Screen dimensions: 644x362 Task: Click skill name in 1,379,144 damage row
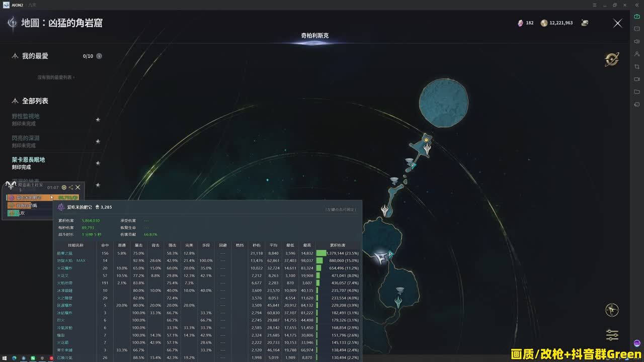point(64,253)
